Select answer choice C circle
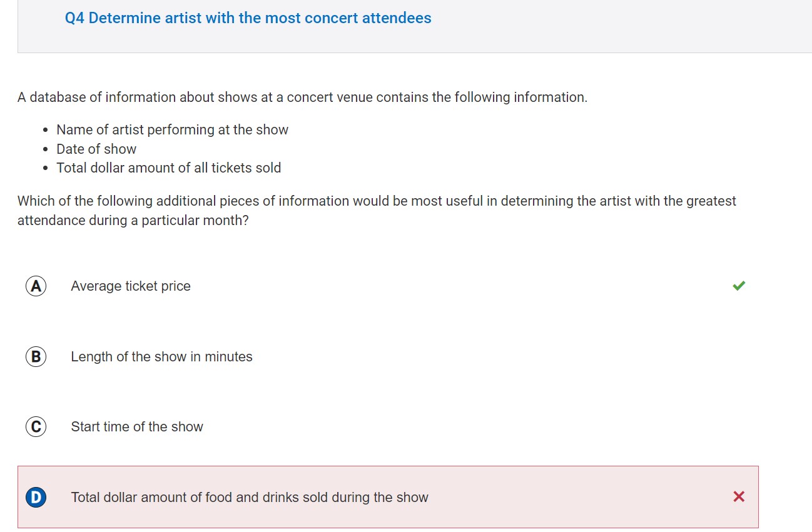 tap(36, 426)
